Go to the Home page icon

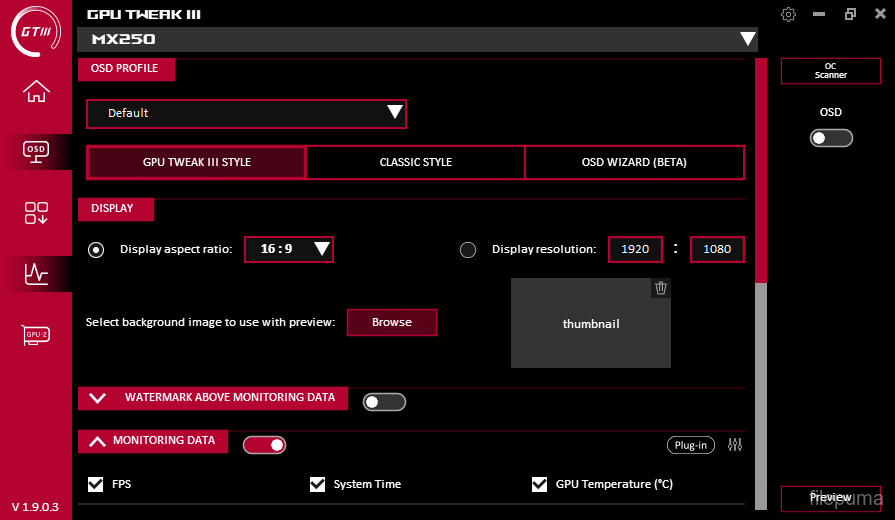tap(36, 91)
